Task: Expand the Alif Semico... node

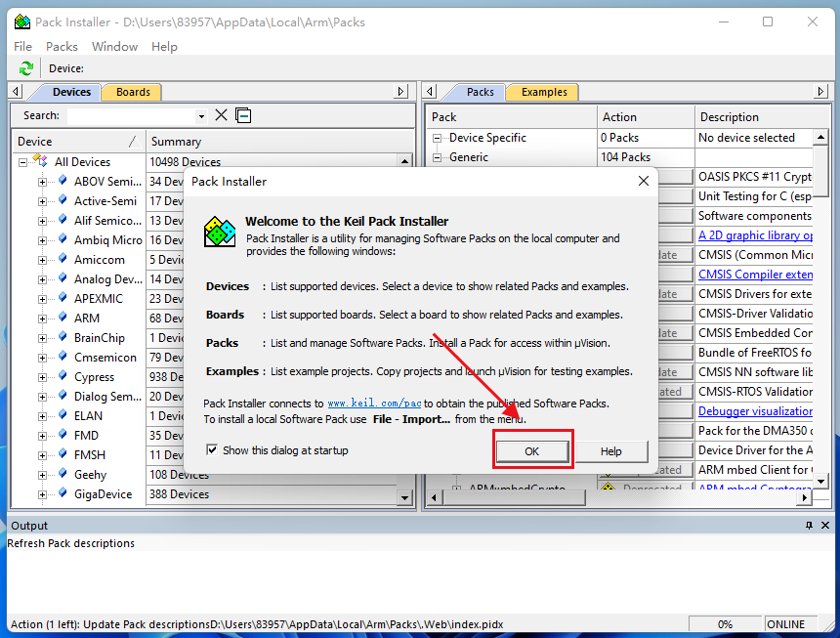Action: (x=42, y=221)
